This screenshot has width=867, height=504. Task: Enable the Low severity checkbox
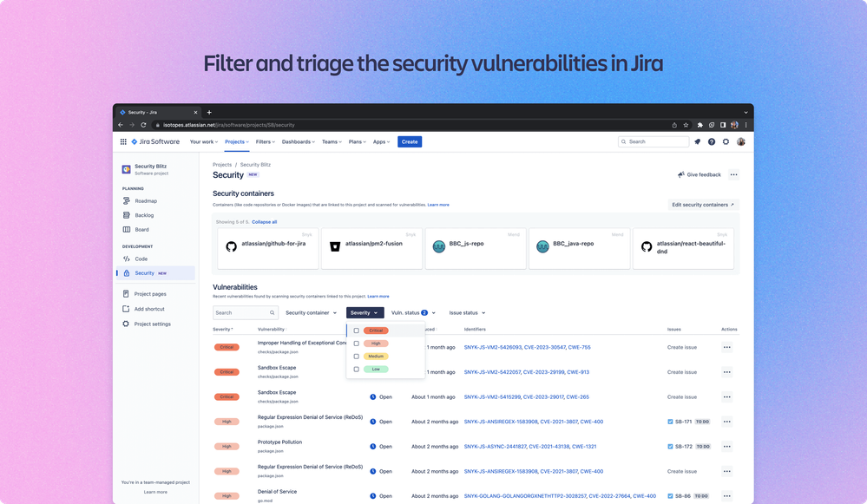[356, 369]
